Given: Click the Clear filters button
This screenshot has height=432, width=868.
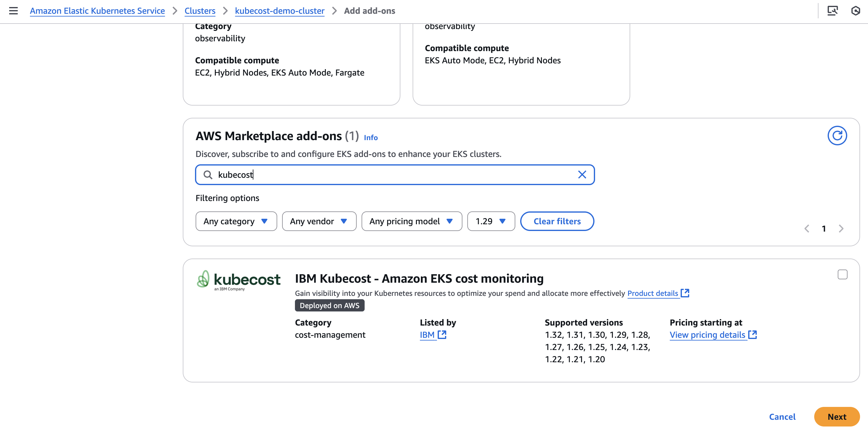Looking at the screenshot, I should pyautogui.click(x=557, y=221).
